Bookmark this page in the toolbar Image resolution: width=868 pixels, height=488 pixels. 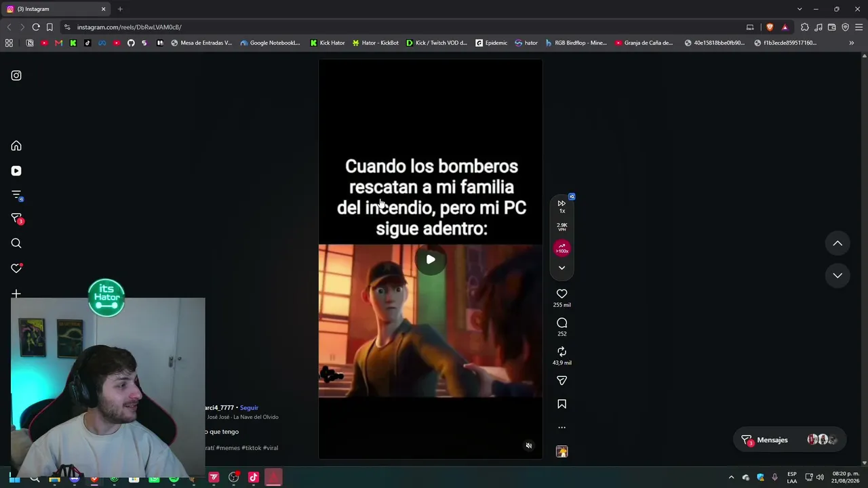50,27
